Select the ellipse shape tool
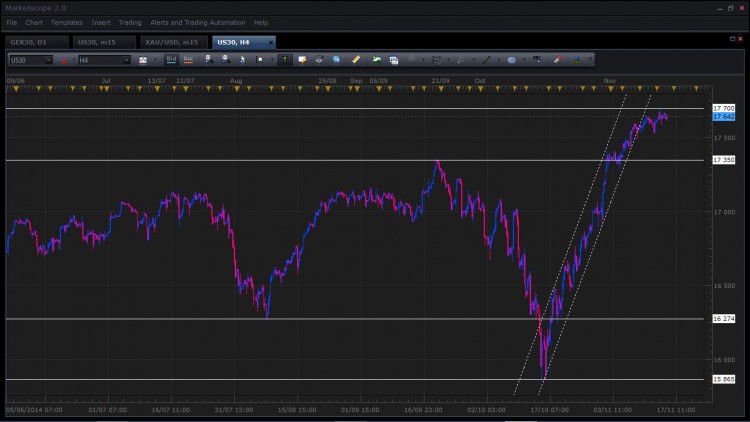 coord(512,60)
